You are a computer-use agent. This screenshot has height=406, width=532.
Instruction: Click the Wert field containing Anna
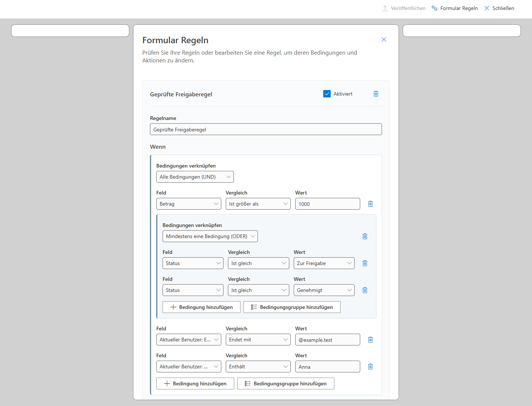point(328,367)
